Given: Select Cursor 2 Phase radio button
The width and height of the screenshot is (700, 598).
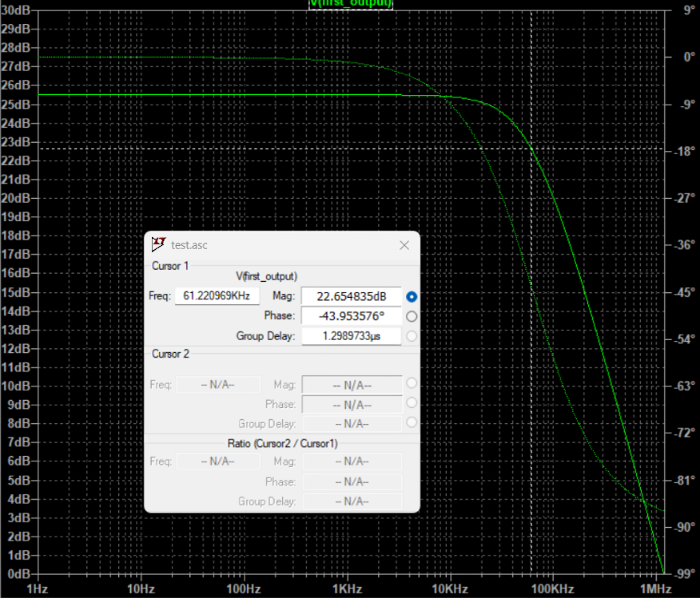Looking at the screenshot, I should tap(411, 403).
